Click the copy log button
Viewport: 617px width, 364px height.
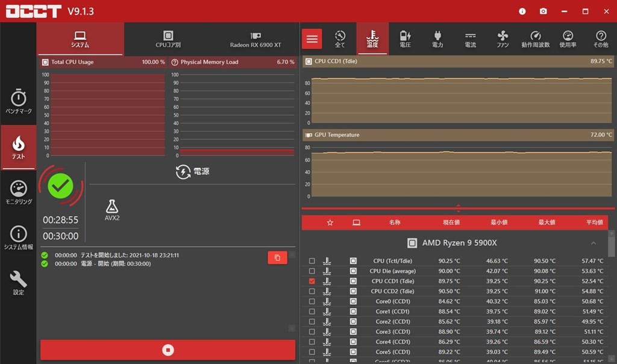[277, 258]
